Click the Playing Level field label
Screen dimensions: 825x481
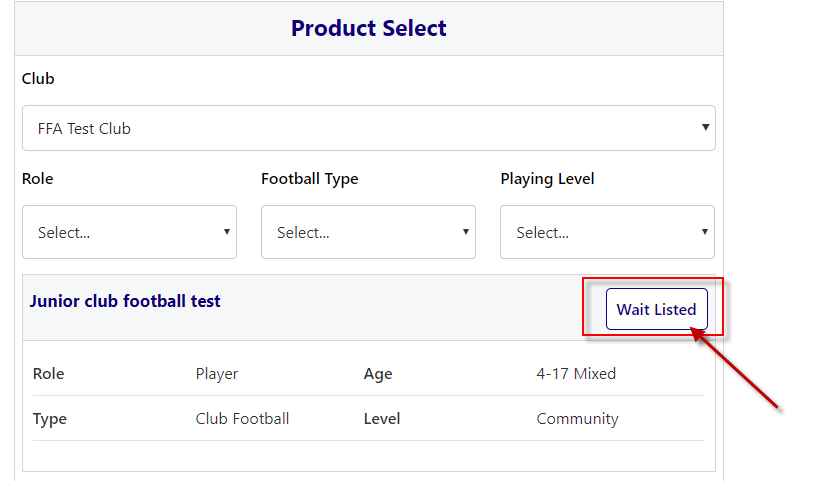(547, 179)
